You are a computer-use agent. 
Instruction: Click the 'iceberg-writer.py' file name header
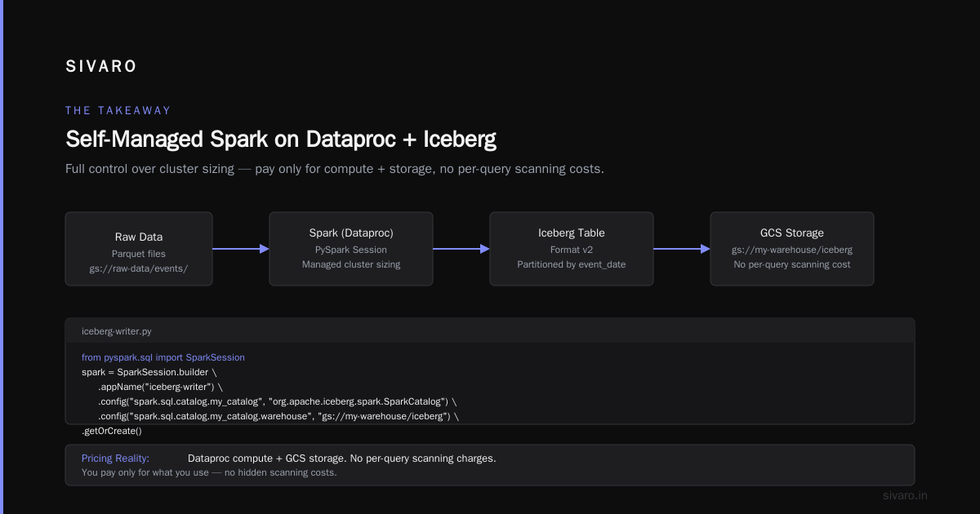click(117, 331)
